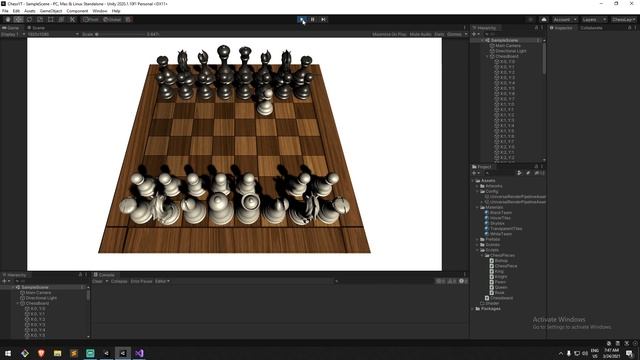This screenshot has height=360, width=640.
Task: Select the Rotate tool in toolbar
Action: pyautogui.click(x=29, y=20)
